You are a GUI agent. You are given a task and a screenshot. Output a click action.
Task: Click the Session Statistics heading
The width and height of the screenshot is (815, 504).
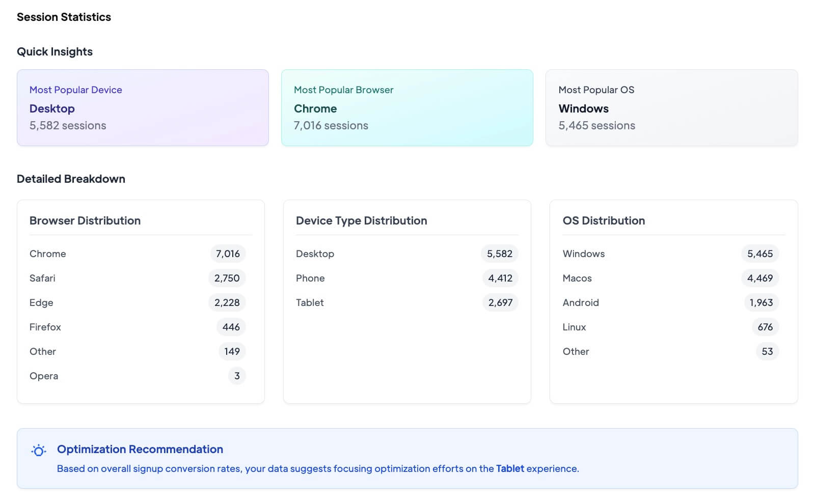tap(64, 17)
